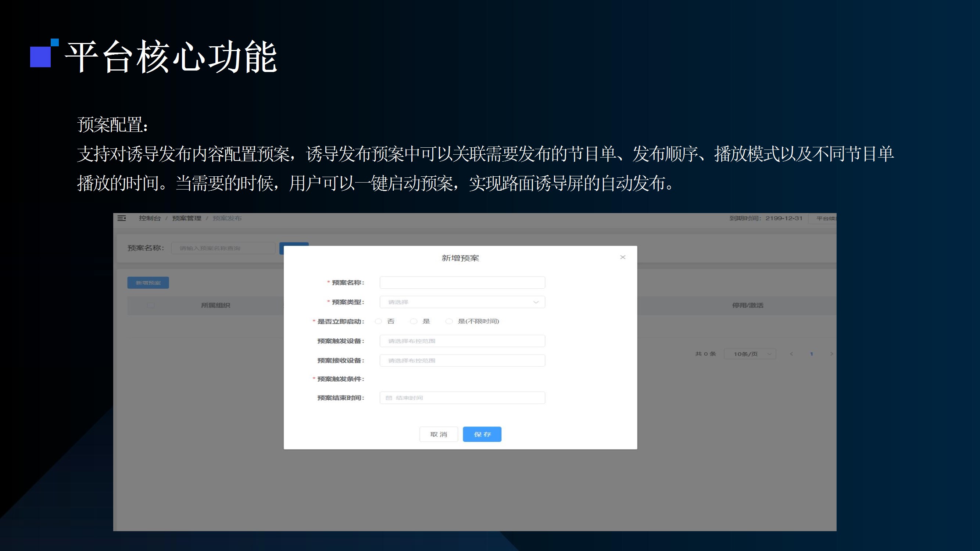Click the 保存 button

pos(482,434)
